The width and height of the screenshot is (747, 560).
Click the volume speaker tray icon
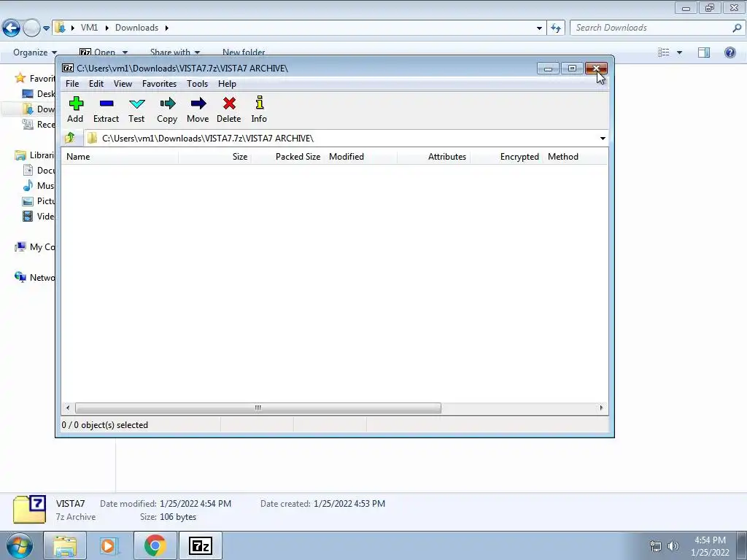673,546
